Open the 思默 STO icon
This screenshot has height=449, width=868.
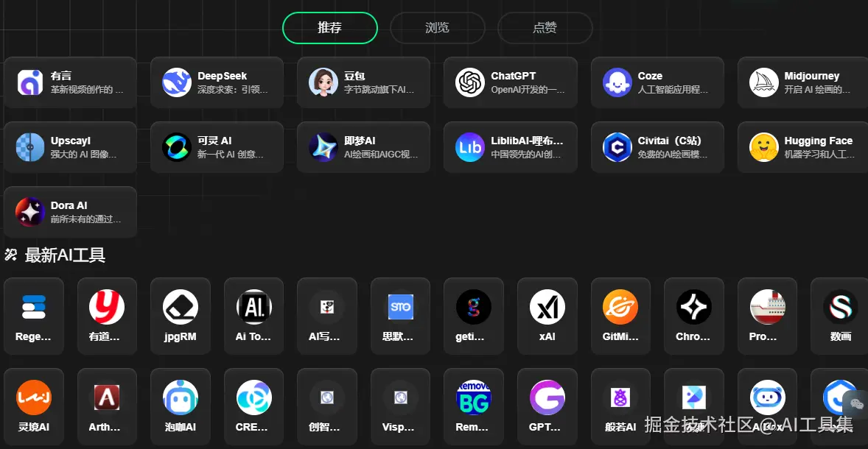coord(401,307)
